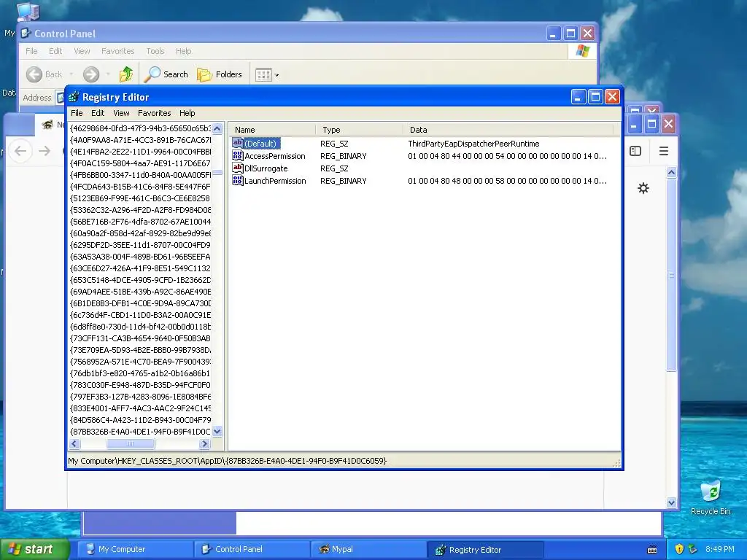Select the LaunchPermission binary value icon
Image resolution: width=747 pixels, height=560 pixels.
[x=237, y=181]
